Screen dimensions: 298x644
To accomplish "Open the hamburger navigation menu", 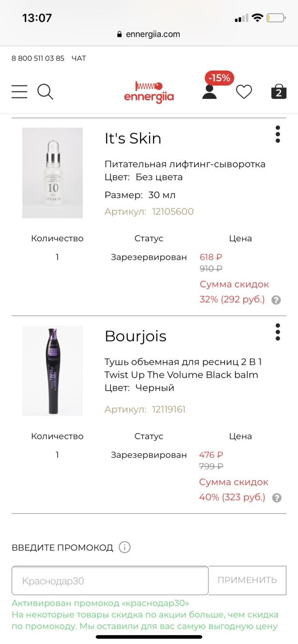I will 19,91.
